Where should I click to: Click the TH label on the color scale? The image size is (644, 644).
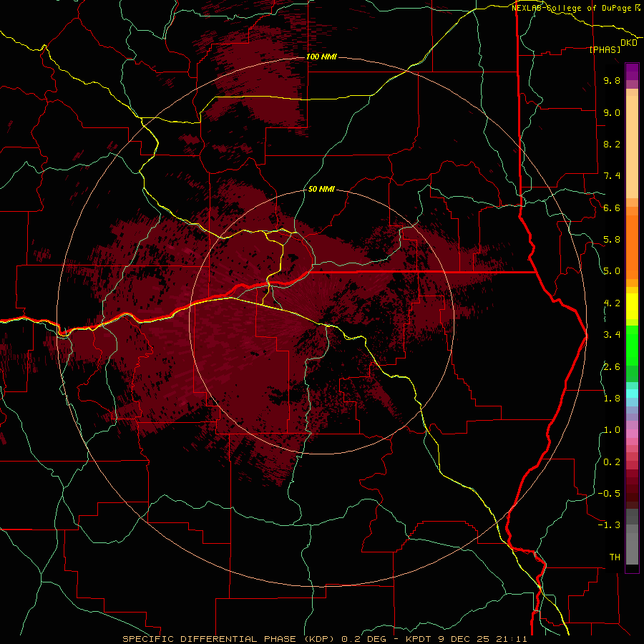[615, 557]
